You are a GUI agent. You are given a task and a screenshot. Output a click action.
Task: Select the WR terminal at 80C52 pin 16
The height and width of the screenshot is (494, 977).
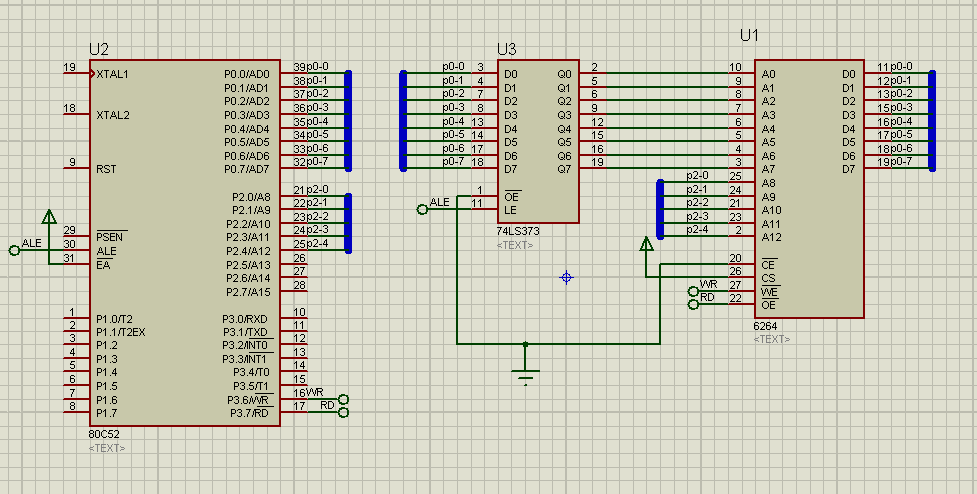(x=344, y=398)
